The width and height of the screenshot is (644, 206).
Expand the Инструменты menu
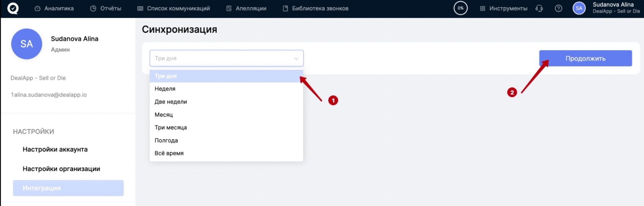coord(504,8)
